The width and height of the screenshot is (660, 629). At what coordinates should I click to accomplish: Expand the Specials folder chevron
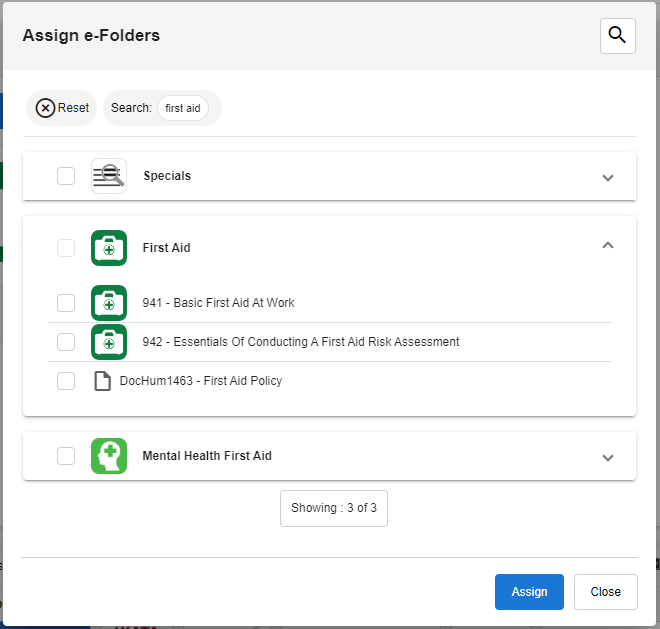tap(607, 178)
